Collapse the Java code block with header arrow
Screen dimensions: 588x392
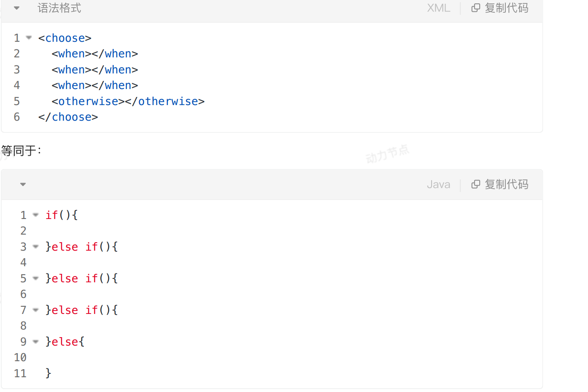[x=23, y=184]
